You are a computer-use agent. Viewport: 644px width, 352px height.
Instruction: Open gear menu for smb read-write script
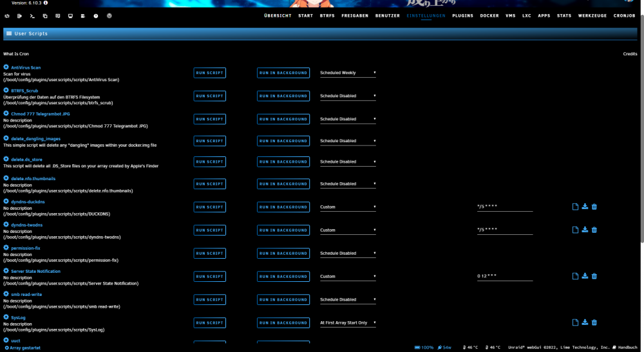click(x=6, y=293)
